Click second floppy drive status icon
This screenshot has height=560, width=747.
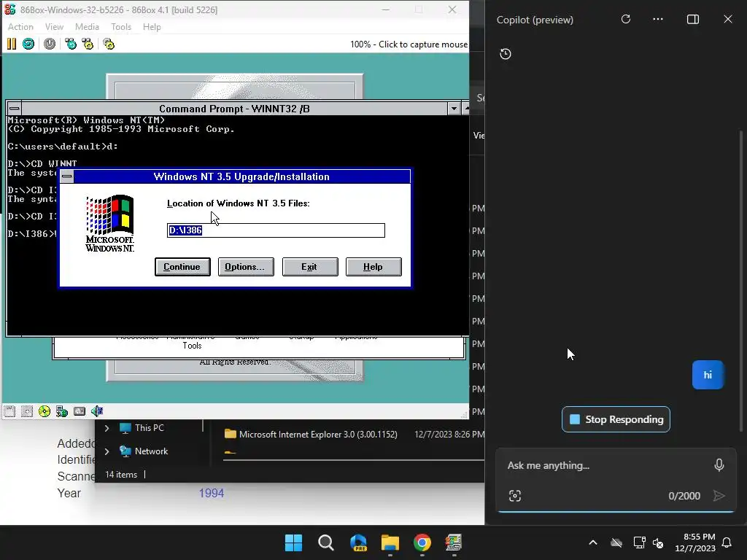pos(27,411)
